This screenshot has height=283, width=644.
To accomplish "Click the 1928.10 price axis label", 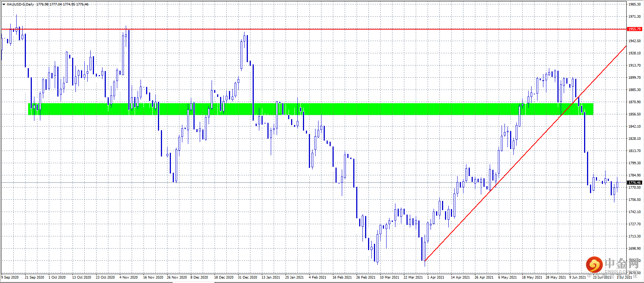I will coord(634,53).
